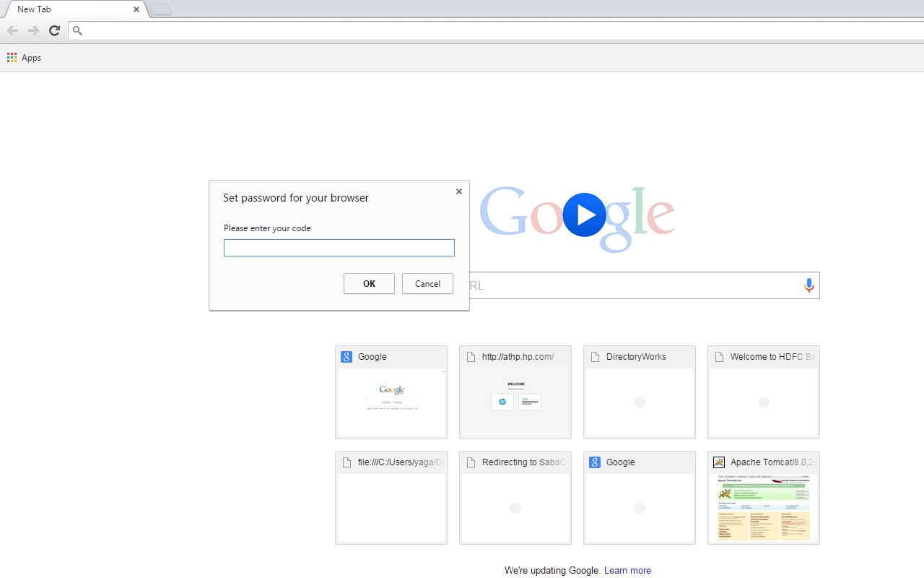This screenshot has width=924, height=578.
Task: Click the voice search microphone icon
Action: coord(808,285)
